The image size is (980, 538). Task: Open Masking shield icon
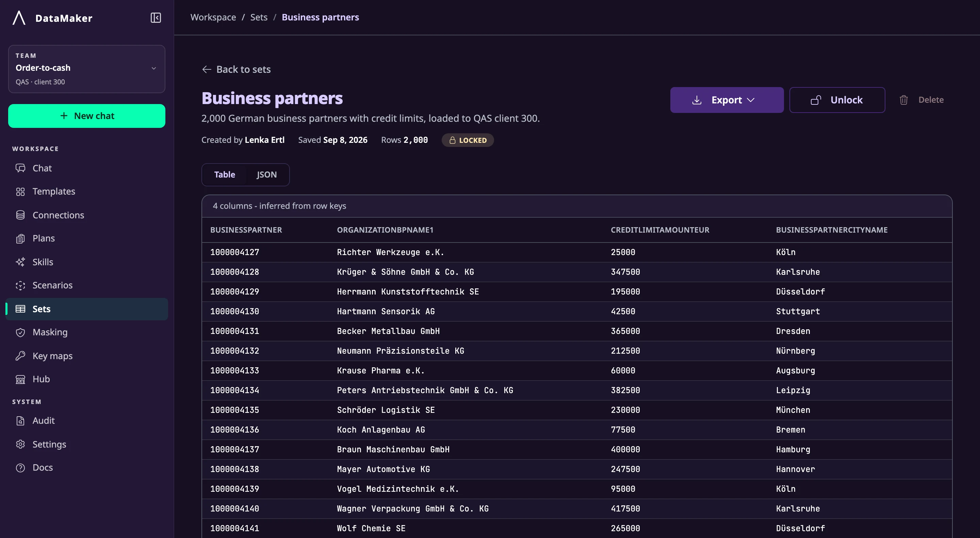(20, 332)
